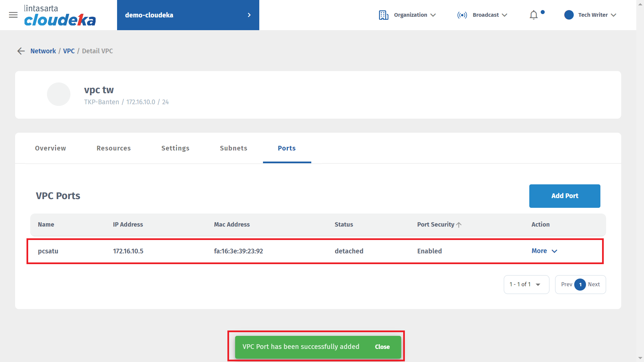Click the notification bell icon

[x=533, y=15]
